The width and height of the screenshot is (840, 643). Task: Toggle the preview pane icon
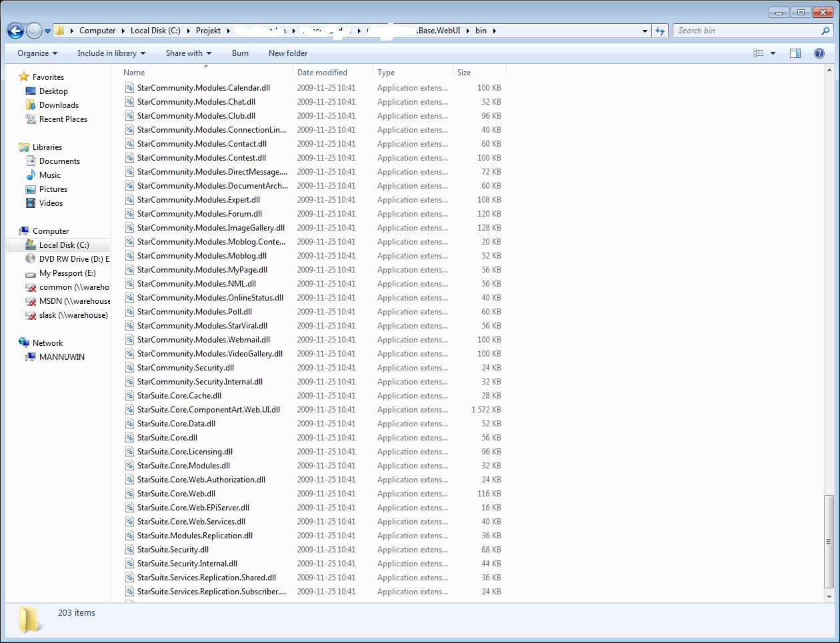(x=795, y=53)
